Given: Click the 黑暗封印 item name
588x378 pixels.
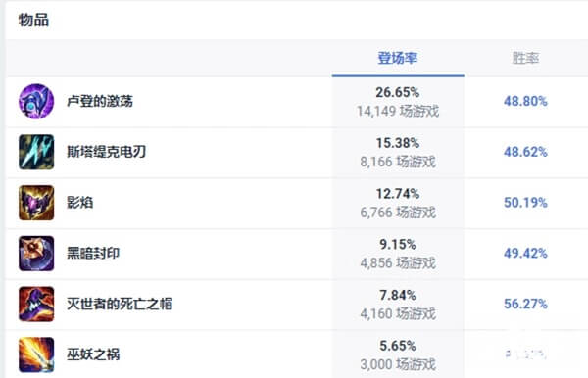Looking at the screenshot, I should pos(93,253).
